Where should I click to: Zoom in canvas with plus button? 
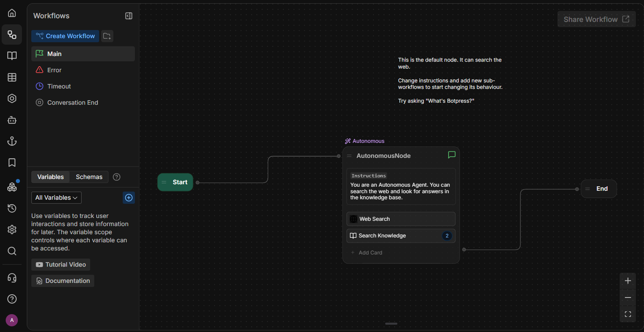[628, 281]
